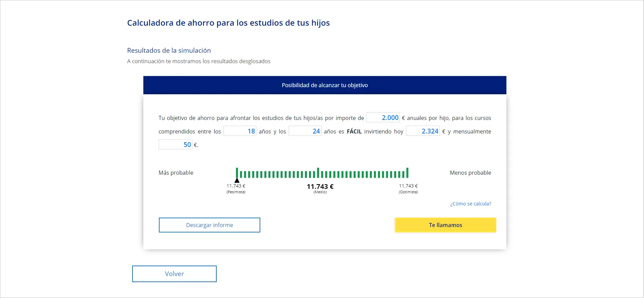Image resolution: width=644 pixels, height=298 pixels.
Task: Click the bold FÁCIL difficulty text
Action: click(x=354, y=131)
